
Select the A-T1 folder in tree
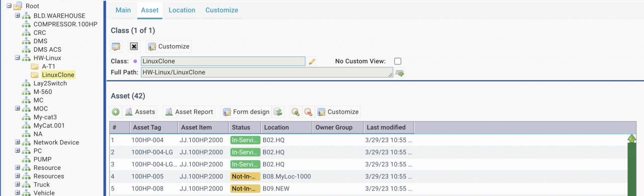click(x=48, y=66)
